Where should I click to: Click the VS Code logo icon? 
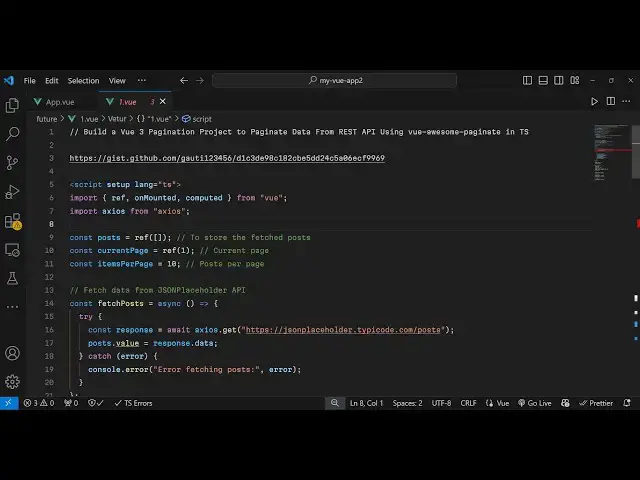9,80
